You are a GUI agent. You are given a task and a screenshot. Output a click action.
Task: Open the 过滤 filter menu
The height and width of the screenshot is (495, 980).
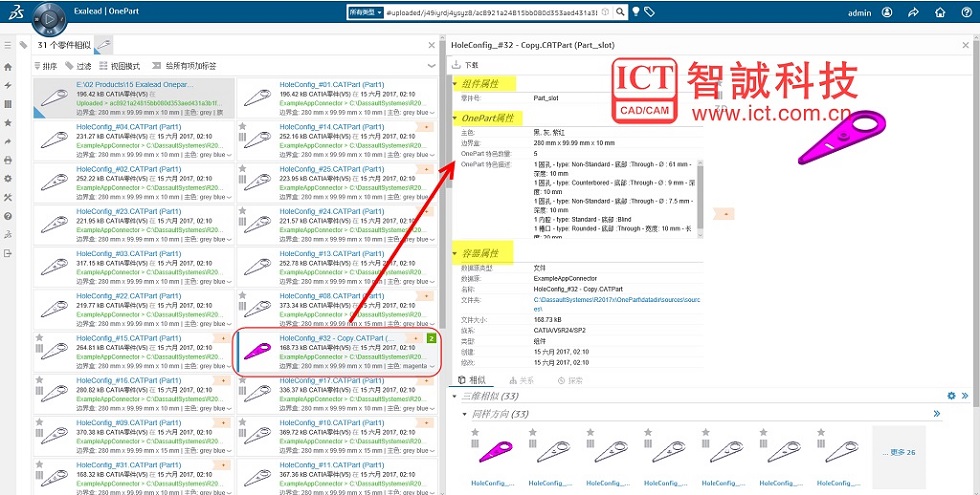tap(78, 66)
